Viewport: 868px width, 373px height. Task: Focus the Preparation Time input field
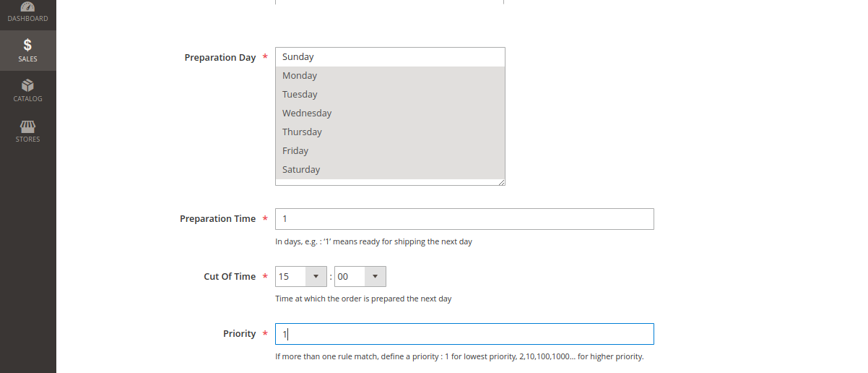(464, 219)
